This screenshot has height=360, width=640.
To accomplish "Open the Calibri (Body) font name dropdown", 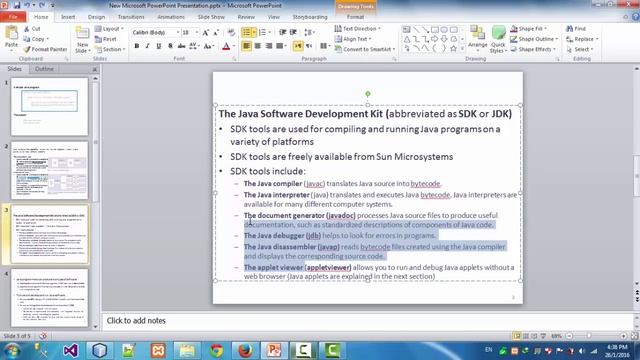I will coord(178,32).
